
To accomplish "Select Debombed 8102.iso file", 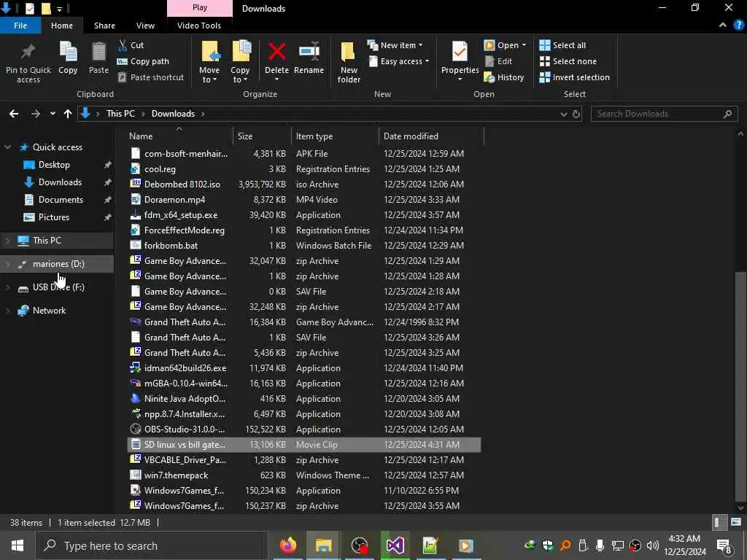I will tap(303, 184).
